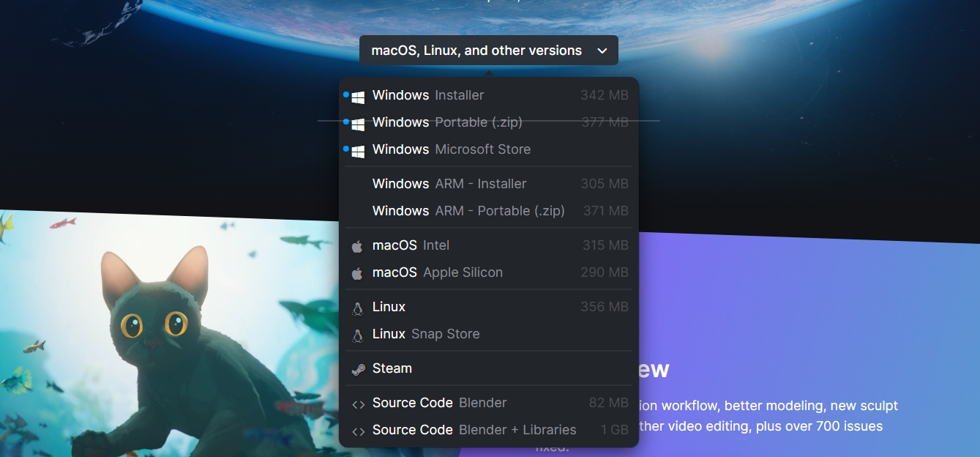This screenshot has height=457, width=980.
Task: Download the macOS Intel build
Action: click(489, 245)
